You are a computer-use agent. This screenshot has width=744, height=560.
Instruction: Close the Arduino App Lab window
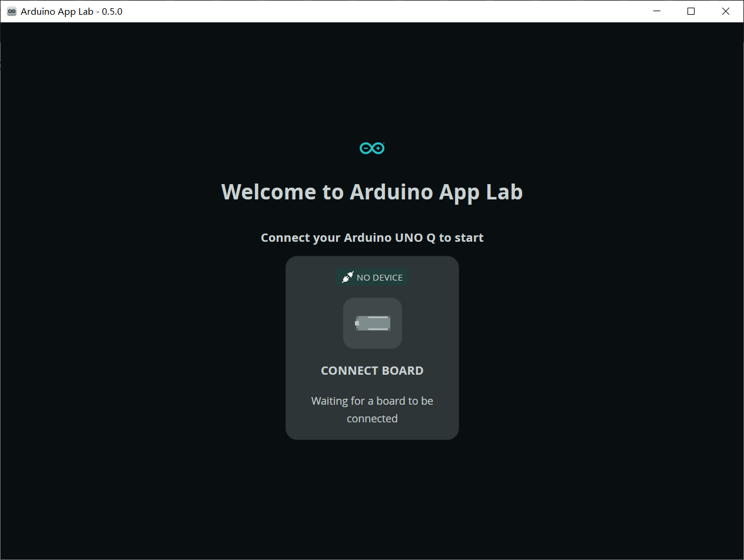[x=726, y=11]
